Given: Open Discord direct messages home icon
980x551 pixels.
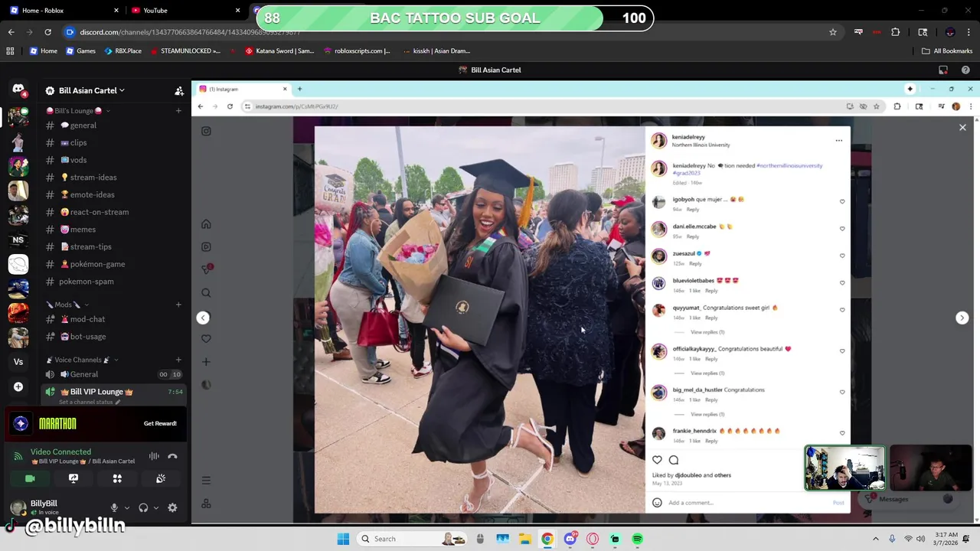Looking at the screenshot, I should click(18, 90).
